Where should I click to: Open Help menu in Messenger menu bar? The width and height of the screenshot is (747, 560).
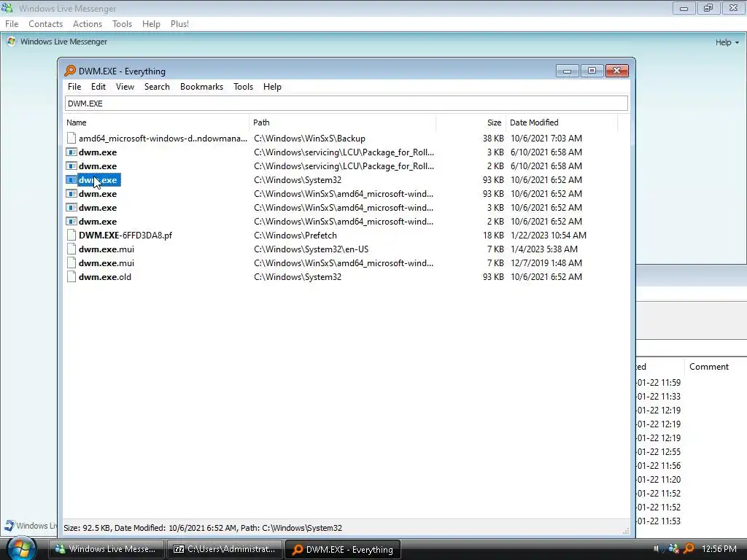coord(151,24)
